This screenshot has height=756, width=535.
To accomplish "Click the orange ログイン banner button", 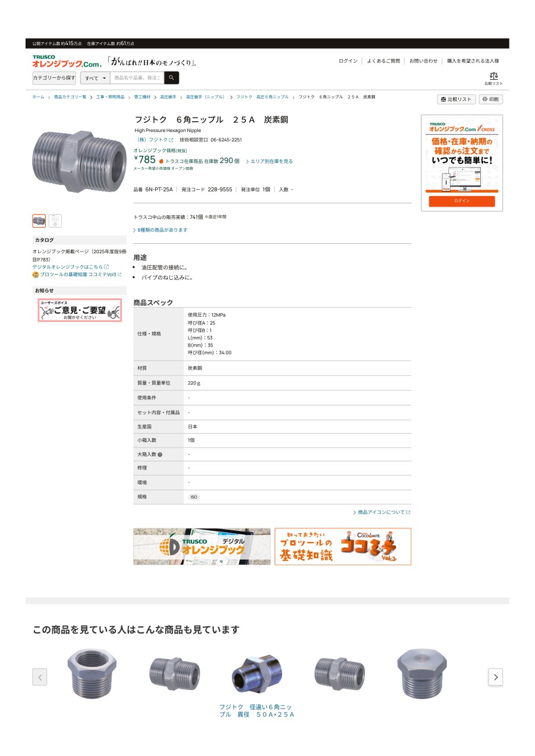I will [462, 201].
